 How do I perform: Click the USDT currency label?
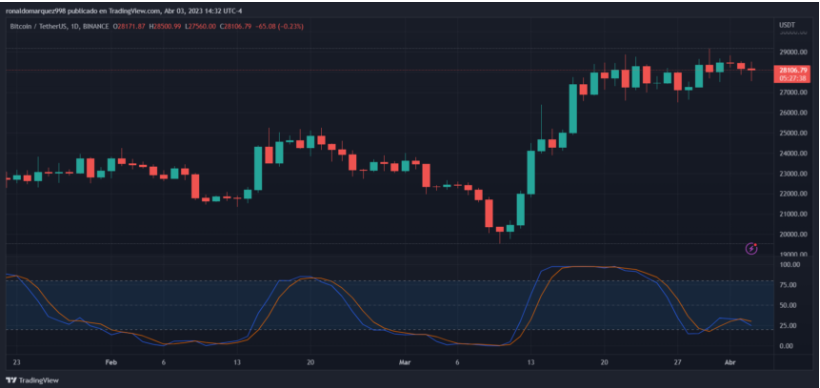[x=787, y=25]
